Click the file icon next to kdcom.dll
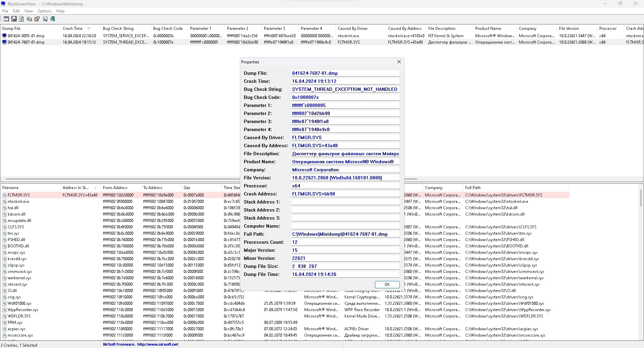The image size is (644, 348). tap(5, 214)
